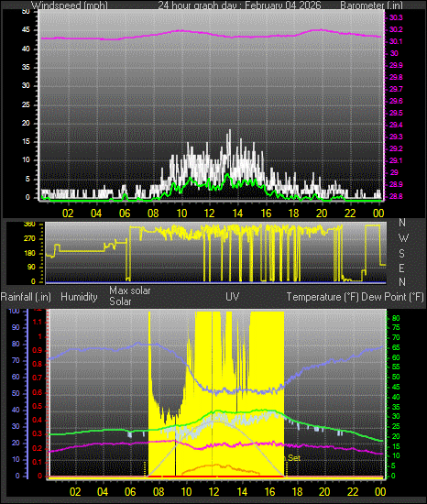Select the 25 value on the green temperature axis
The height and width of the screenshot is (504, 427).
pos(396,426)
